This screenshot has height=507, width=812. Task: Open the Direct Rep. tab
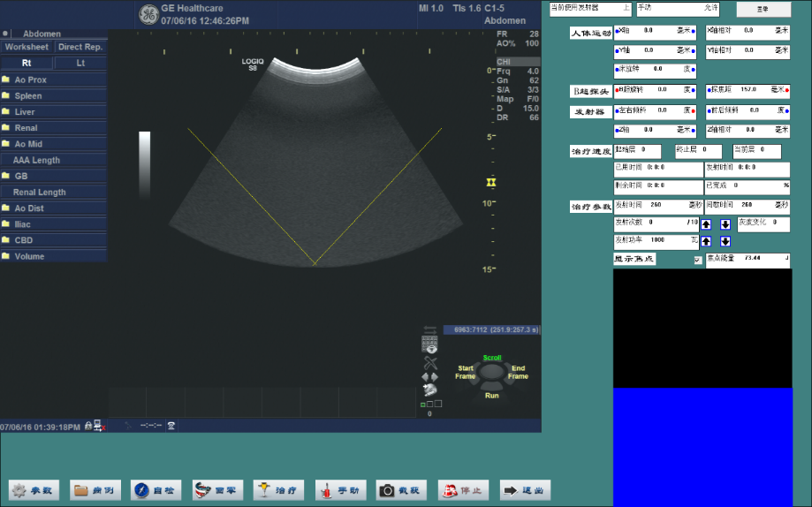point(80,47)
